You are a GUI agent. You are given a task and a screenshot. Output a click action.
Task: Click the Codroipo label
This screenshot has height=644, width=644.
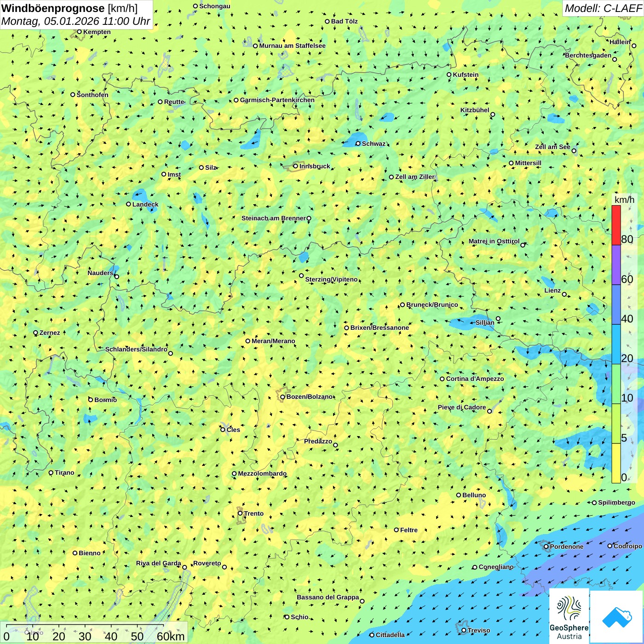(628, 546)
